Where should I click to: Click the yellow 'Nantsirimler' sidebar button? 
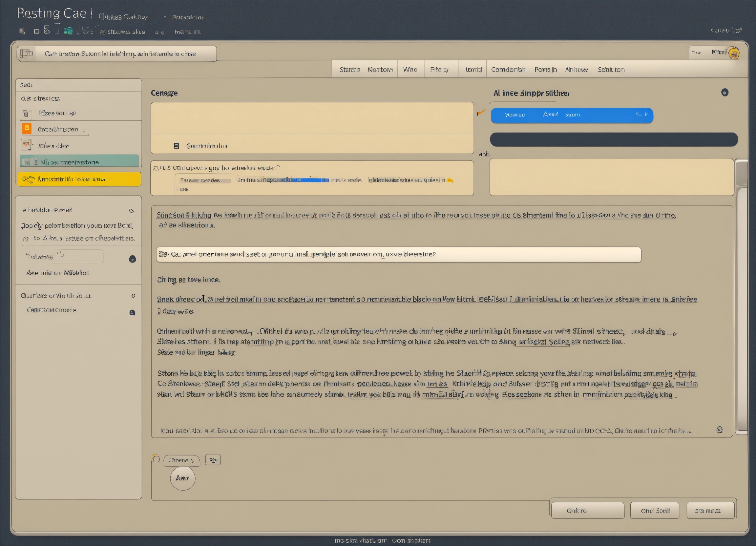coord(79,179)
